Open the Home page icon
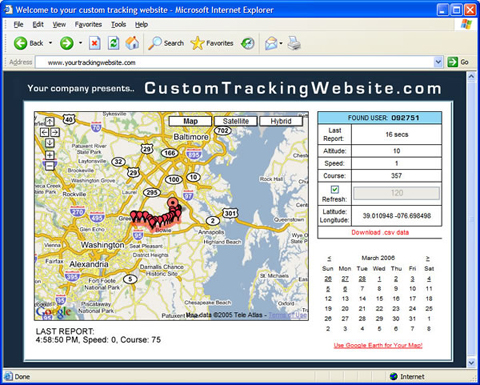480x385 pixels. point(132,43)
